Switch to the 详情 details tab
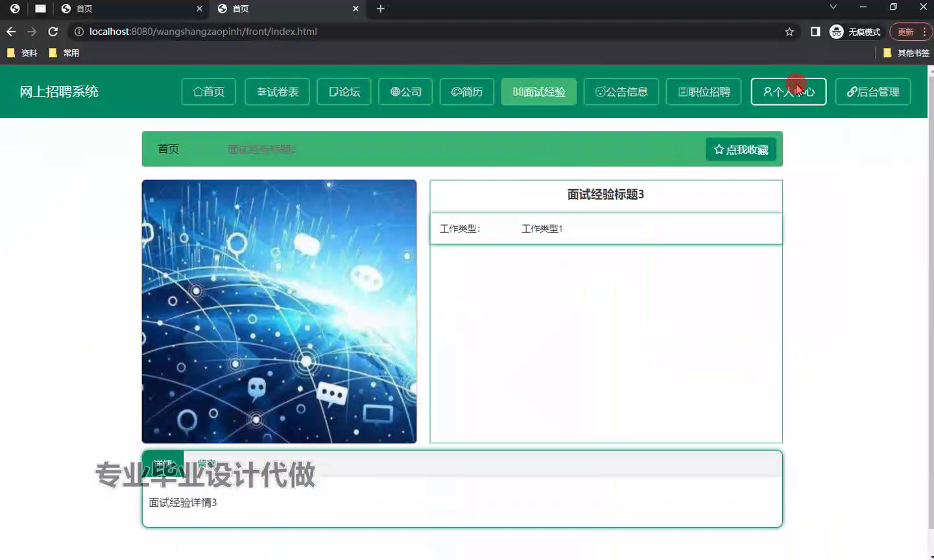 (163, 463)
